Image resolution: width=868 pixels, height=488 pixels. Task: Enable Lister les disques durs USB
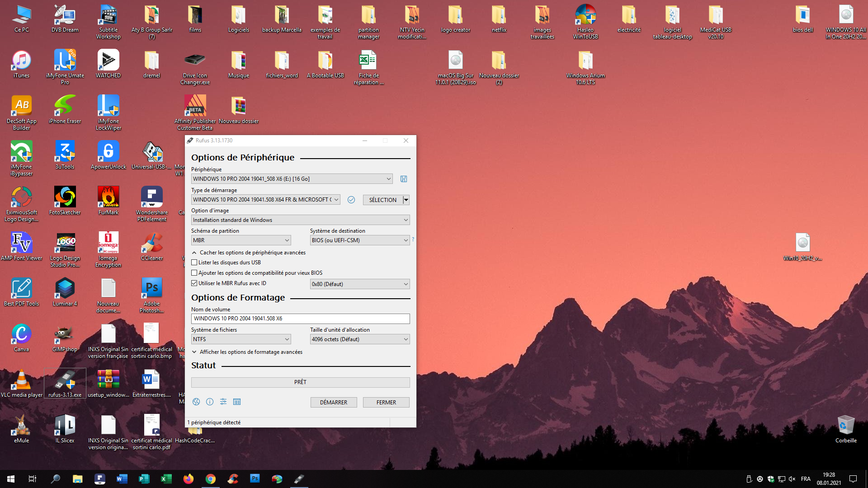point(194,263)
